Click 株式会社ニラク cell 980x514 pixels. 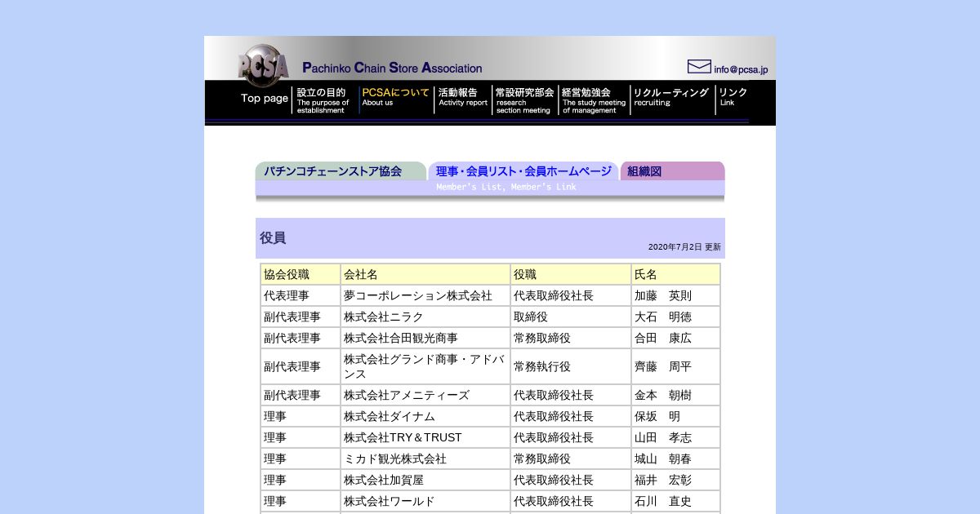coord(425,317)
